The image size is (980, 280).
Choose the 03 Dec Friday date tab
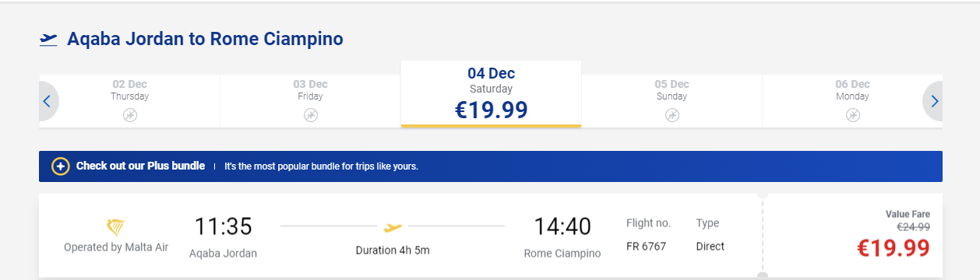pos(311,101)
